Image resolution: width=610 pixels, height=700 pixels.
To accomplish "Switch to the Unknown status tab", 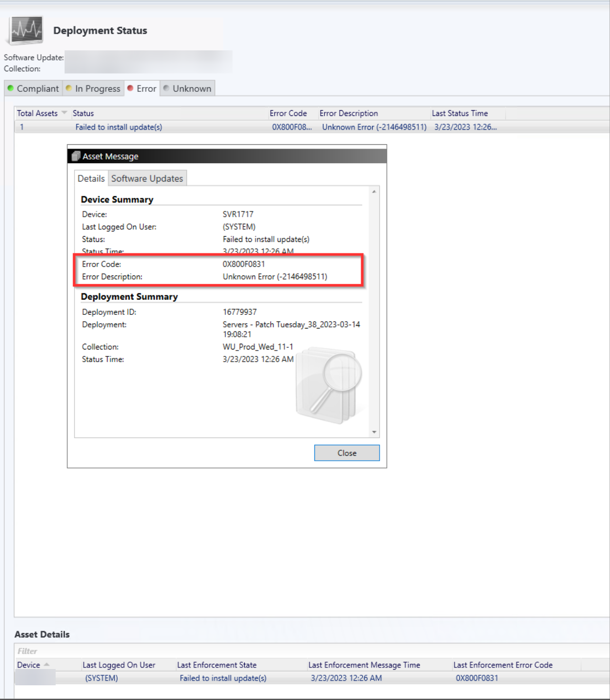I will (x=187, y=89).
